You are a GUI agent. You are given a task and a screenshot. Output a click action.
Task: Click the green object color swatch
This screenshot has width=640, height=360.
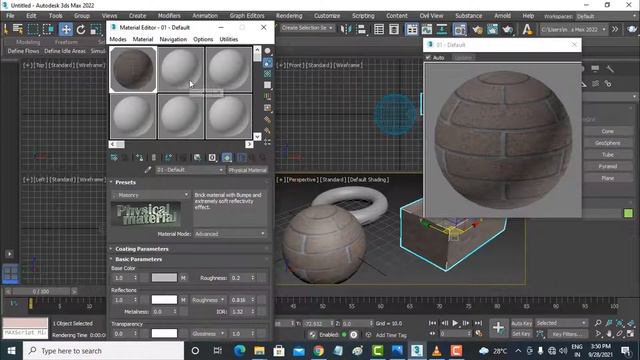click(628, 213)
